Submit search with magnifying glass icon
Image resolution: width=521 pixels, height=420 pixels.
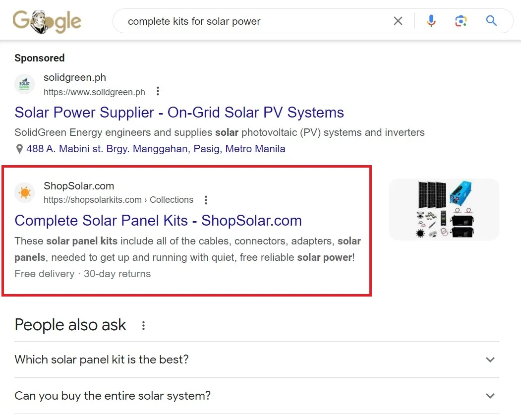click(491, 21)
